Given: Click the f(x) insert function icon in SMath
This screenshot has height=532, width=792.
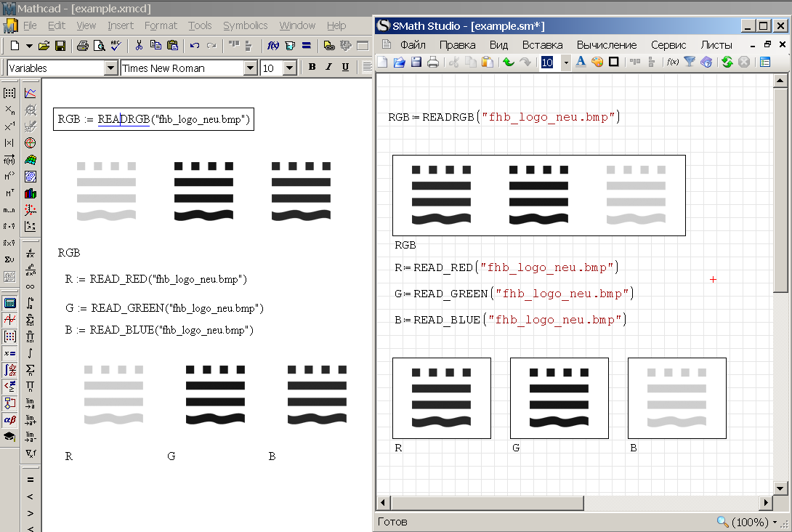Looking at the screenshot, I should pyautogui.click(x=671, y=62).
